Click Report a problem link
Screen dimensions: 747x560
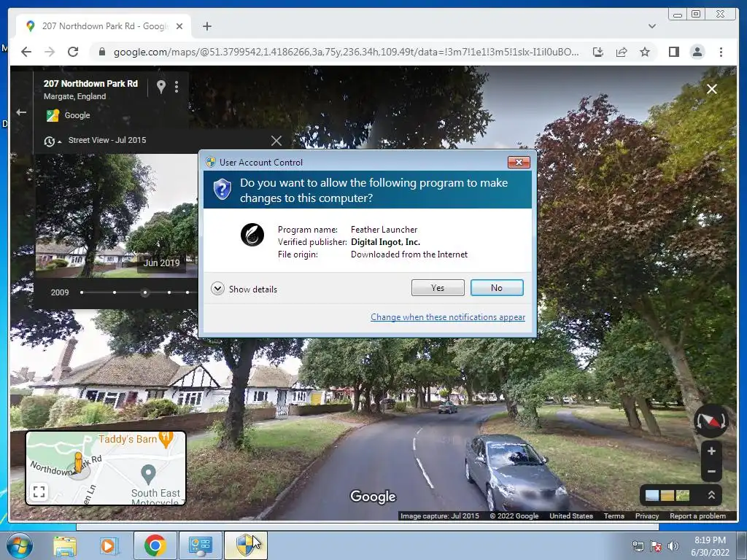point(698,516)
